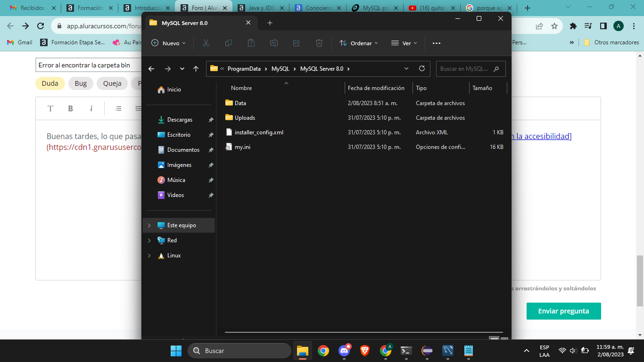Viewport: 644px width, 362px height.
Task: Open the Ver view dropdown
Action: point(404,43)
